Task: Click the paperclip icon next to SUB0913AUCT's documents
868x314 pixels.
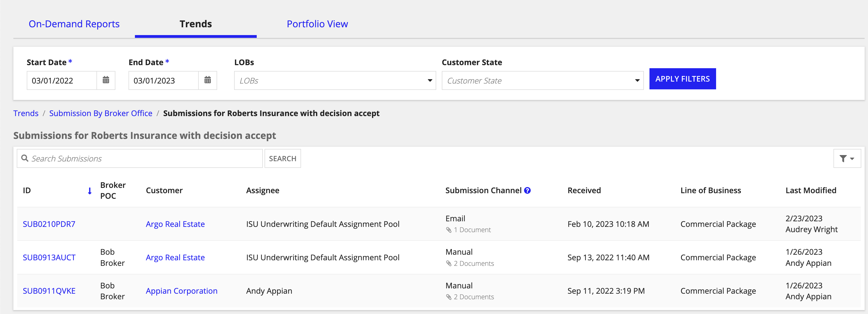Action: pyautogui.click(x=448, y=263)
